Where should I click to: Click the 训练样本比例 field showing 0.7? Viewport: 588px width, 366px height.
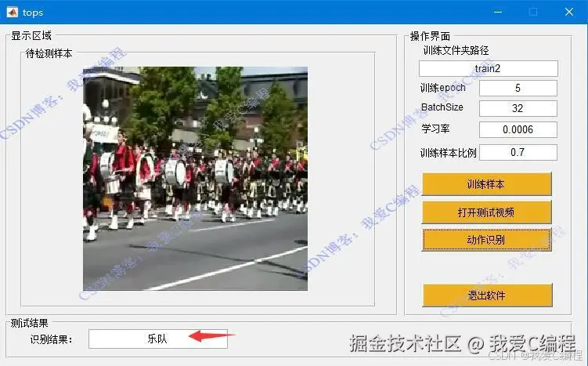(518, 152)
